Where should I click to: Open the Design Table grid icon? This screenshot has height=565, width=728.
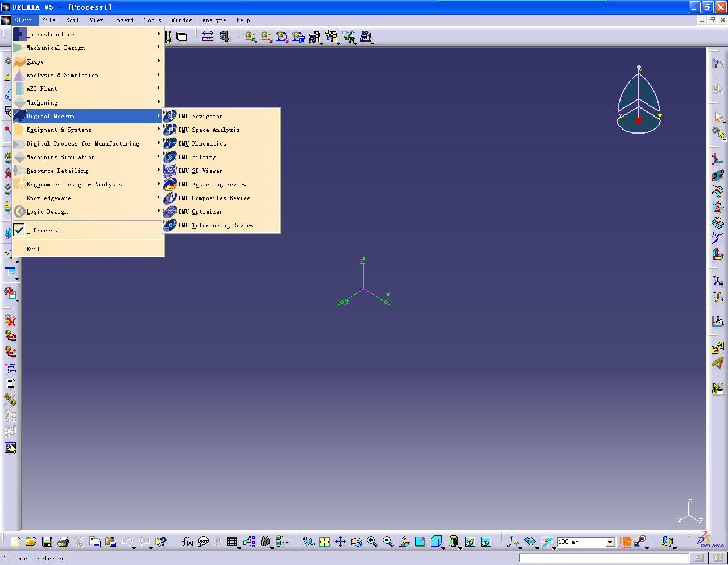232,542
